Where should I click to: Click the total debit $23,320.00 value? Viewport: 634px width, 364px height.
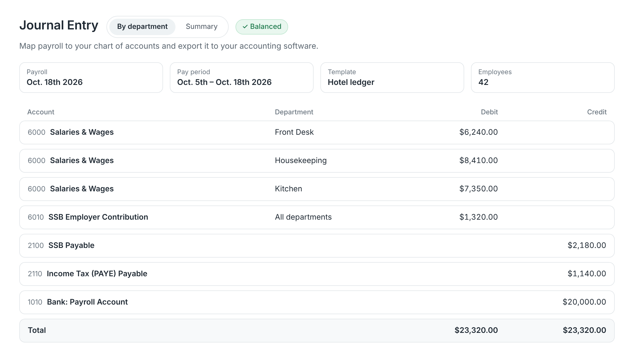476,330
